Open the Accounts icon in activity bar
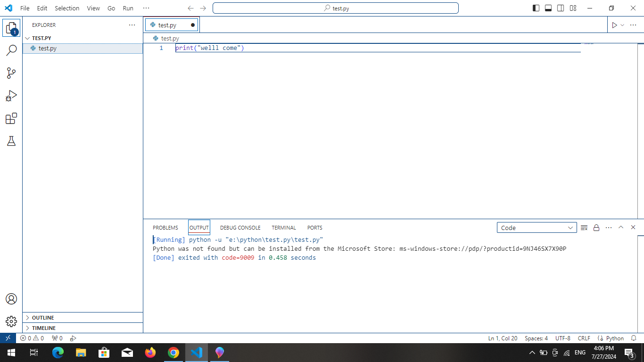644x362 pixels. 11,299
